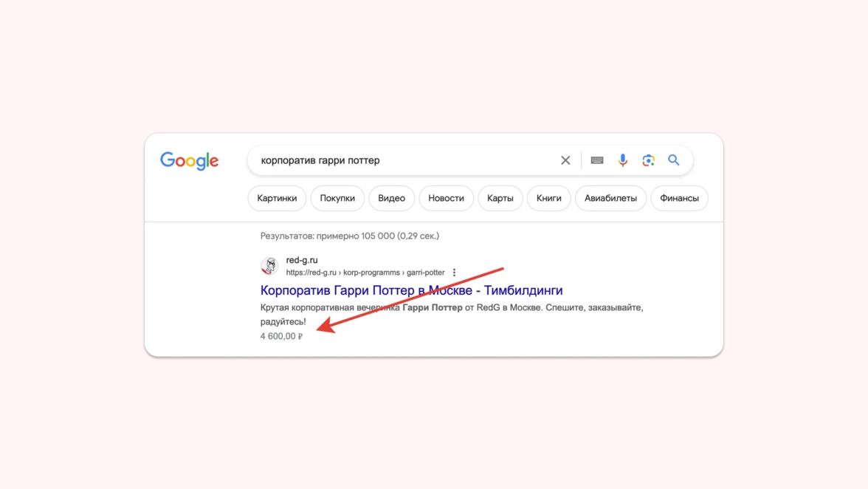Switch to Картинки filter
The width and height of the screenshot is (868, 489).
(277, 198)
